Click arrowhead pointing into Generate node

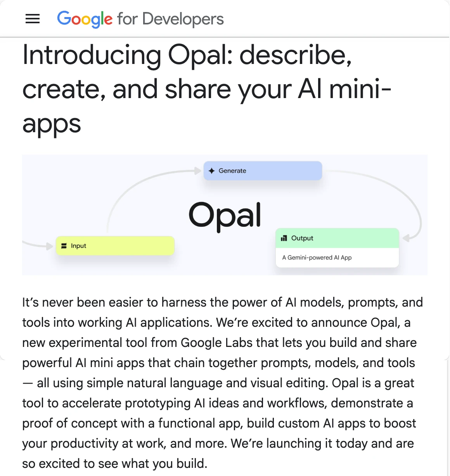pyautogui.click(x=198, y=171)
